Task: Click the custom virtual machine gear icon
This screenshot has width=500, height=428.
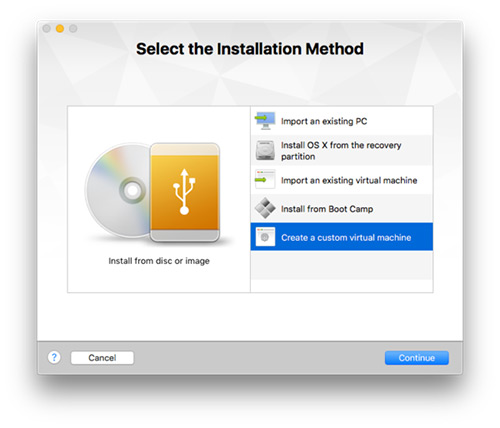Action: click(x=265, y=237)
